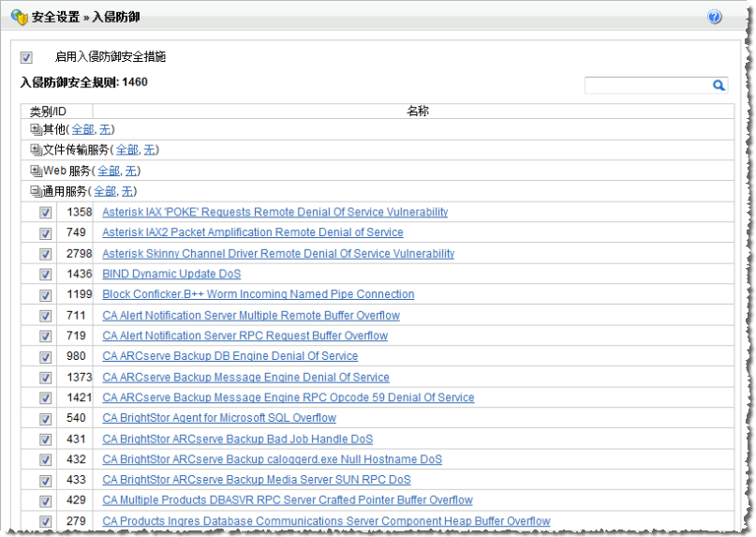
Task: Click the 名称 column header
Action: click(418, 111)
